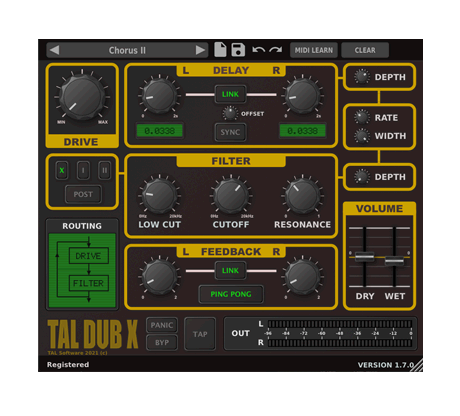This screenshot has width=460, height=416.
Task: Click the undo arrow icon
Action: 259,50
